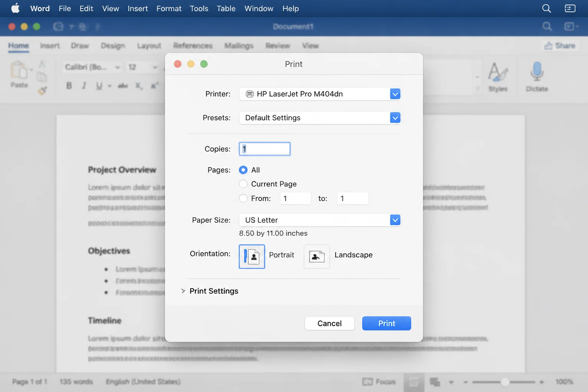The height and width of the screenshot is (392, 588).
Task: Open the font size dropdown in ribbon
Action: 155,67
